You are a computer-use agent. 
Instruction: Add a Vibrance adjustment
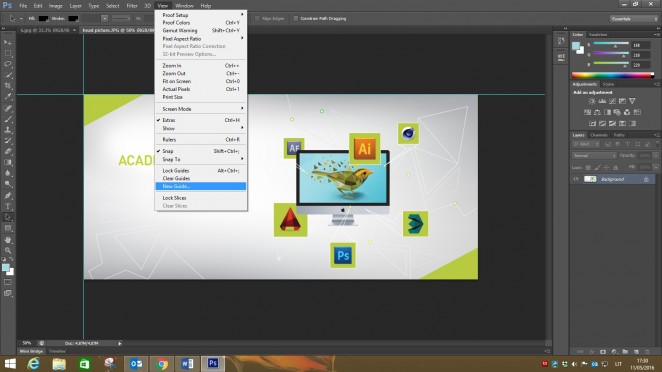point(632,101)
